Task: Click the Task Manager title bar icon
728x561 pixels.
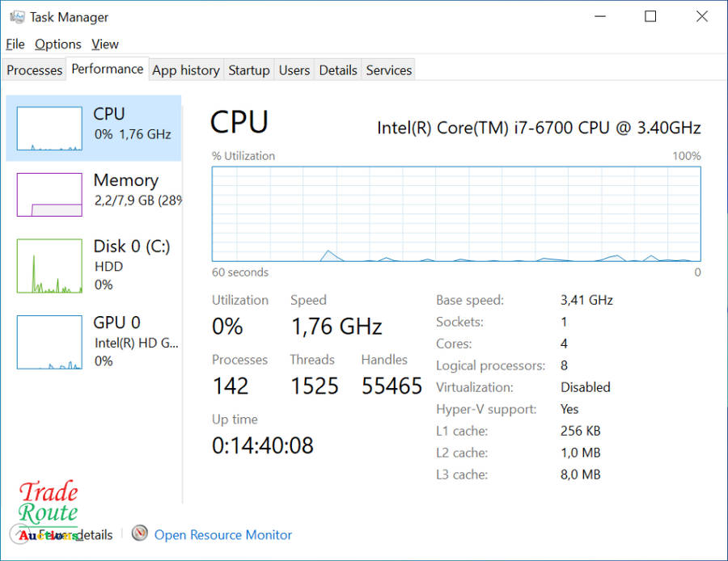Action: coord(16,17)
